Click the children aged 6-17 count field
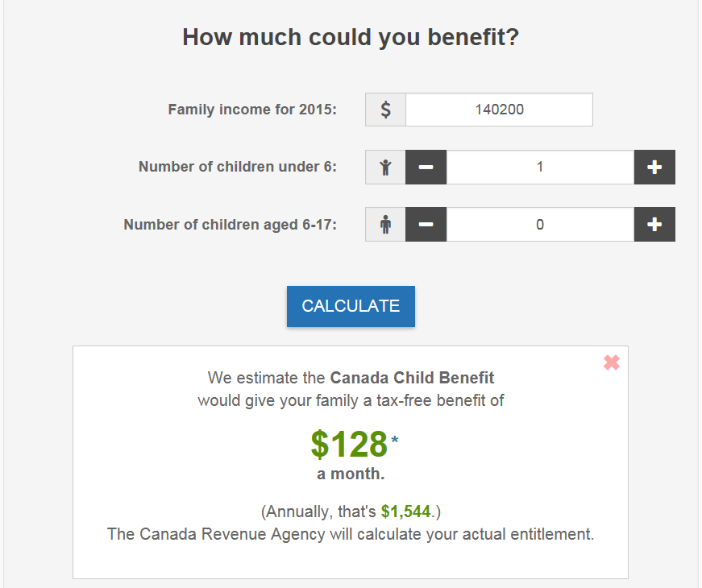The width and height of the screenshot is (702, 588). coord(540,225)
